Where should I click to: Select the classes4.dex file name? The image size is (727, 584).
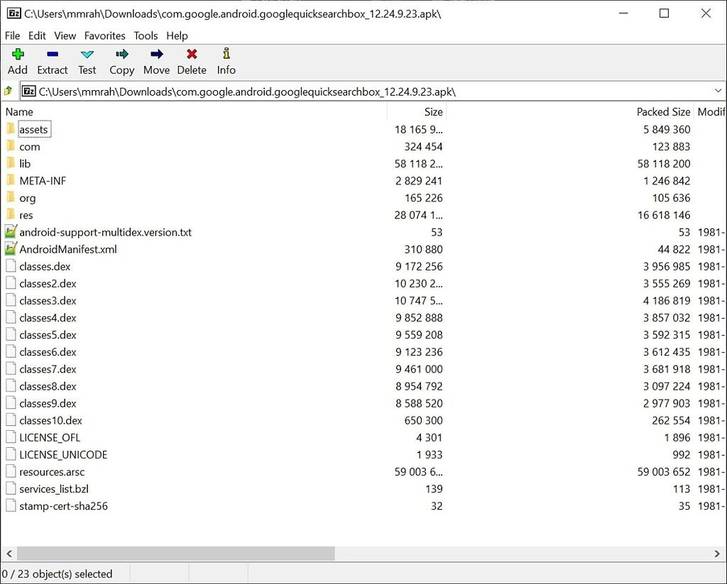[x=48, y=318]
